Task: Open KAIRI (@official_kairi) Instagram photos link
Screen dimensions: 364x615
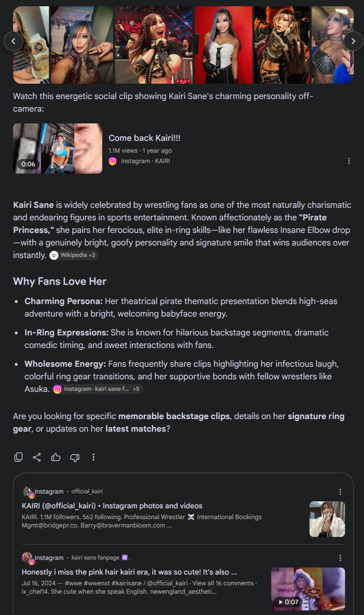Action: click(x=112, y=506)
